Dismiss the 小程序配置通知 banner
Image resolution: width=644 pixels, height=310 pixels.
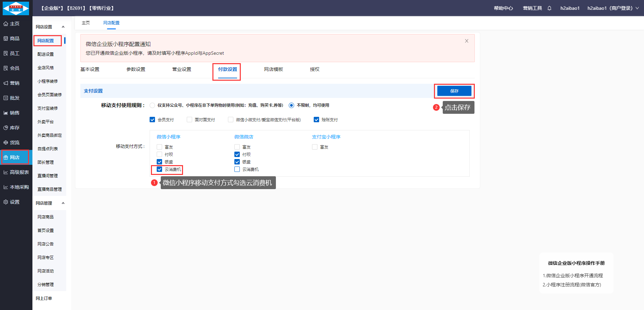466,41
